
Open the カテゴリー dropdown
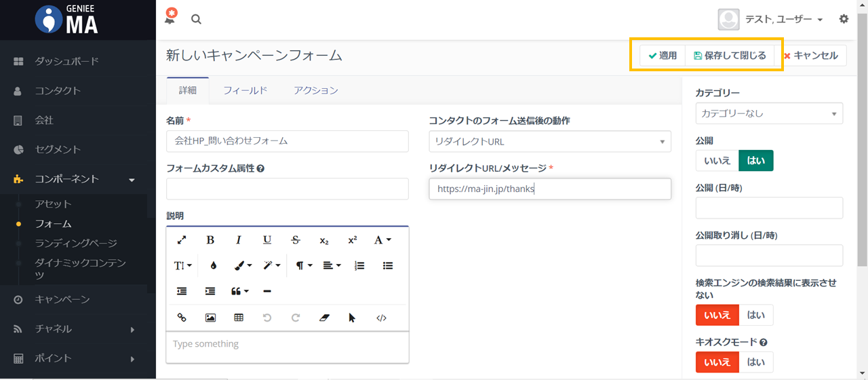[769, 113]
